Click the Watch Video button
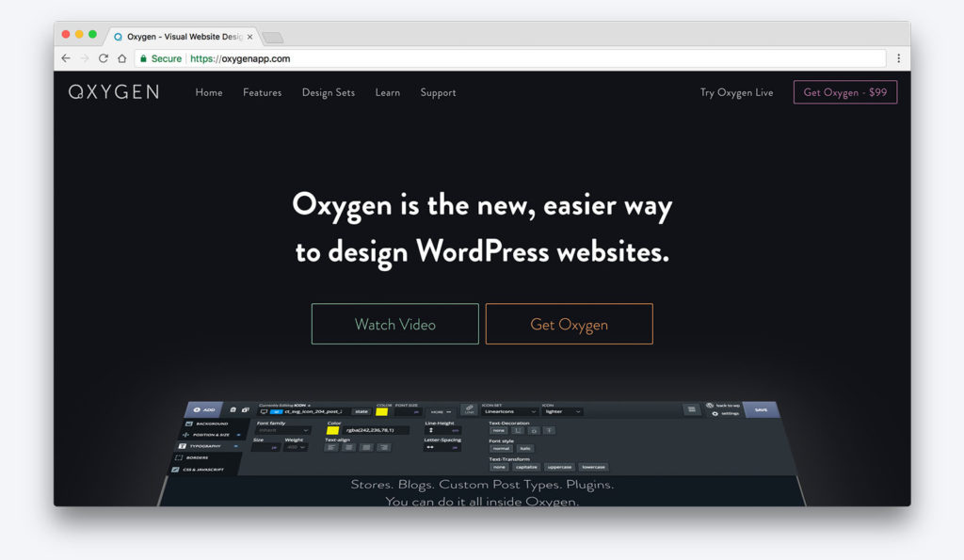This screenshot has height=560, width=964. tap(394, 323)
